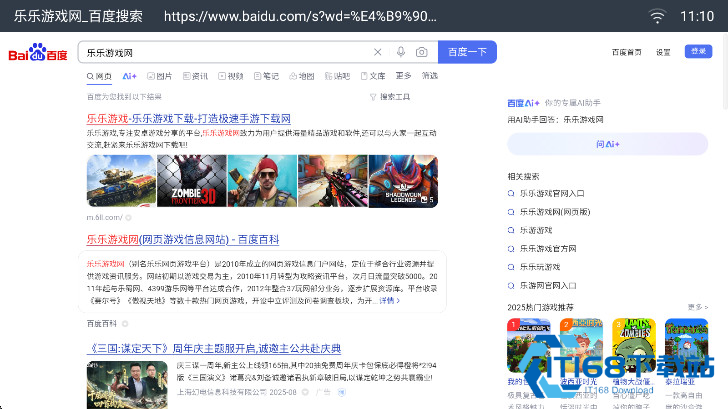
Task: Click the Zombie Frontier 3D thumbnail
Action: pos(192,181)
